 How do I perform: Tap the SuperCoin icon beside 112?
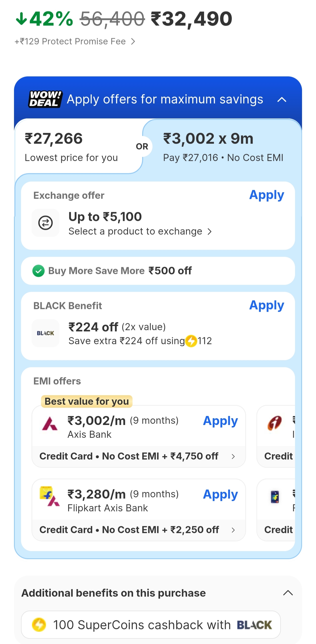[x=191, y=341]
